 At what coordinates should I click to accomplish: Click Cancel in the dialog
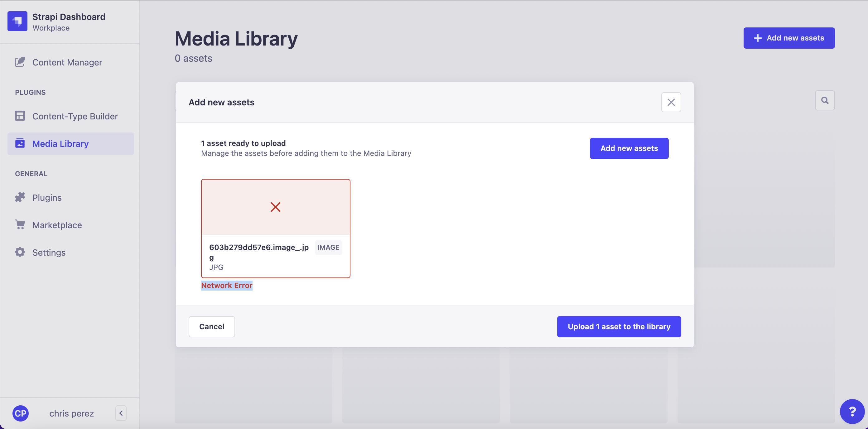(x=212, y=326)
